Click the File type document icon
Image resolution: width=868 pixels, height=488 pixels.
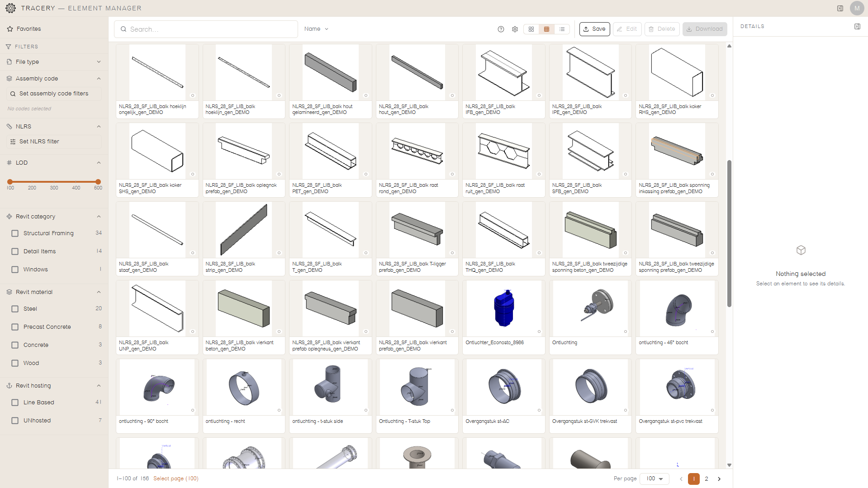click(x=9, y=62)
